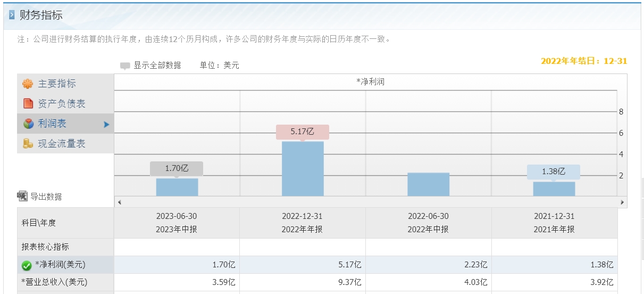Click the 财务指标 section title
The image size is (644, 294).
click(41, 15)
